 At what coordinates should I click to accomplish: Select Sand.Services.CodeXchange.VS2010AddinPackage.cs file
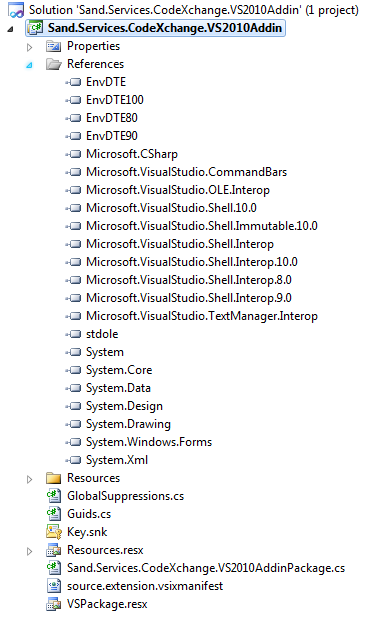tap(206, 568)
